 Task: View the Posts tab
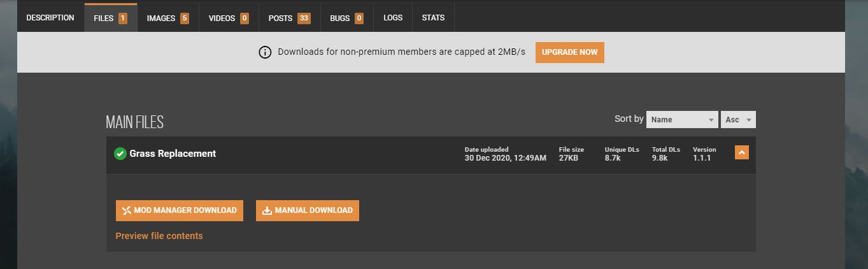289,18
